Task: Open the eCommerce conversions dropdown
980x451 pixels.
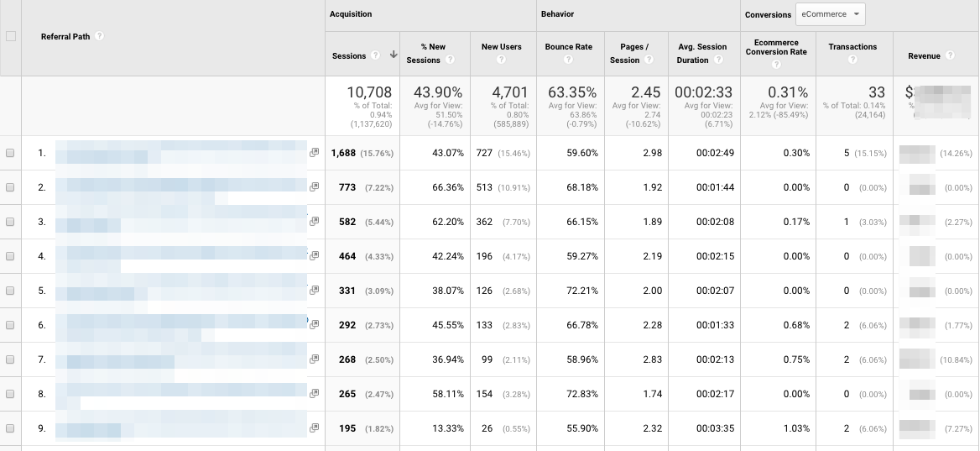Action: click(831, 14)
